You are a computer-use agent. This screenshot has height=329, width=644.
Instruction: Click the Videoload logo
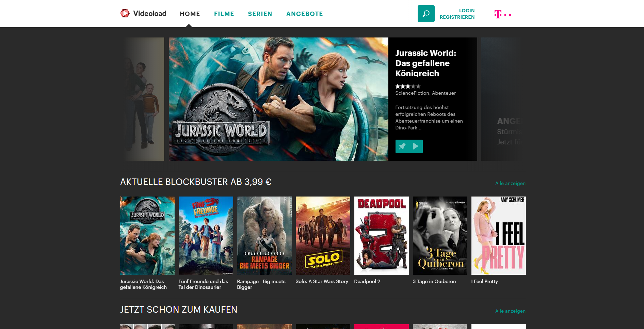click(x=143, y=13)
